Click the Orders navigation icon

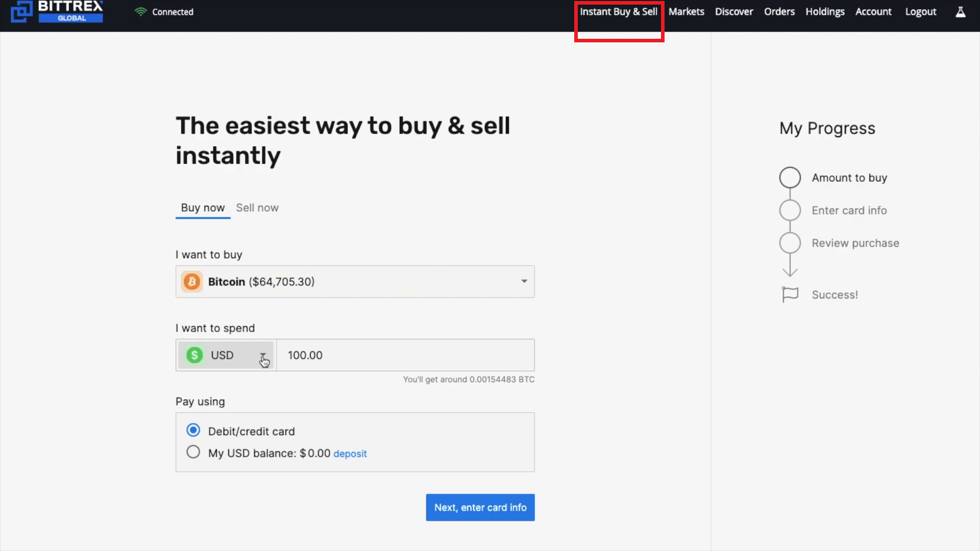779,11
